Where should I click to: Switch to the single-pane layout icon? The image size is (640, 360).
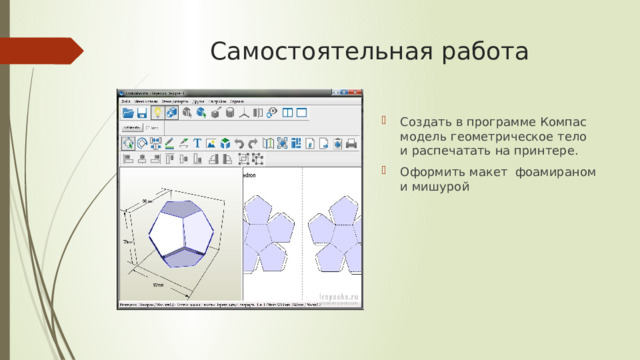[302, 113]
